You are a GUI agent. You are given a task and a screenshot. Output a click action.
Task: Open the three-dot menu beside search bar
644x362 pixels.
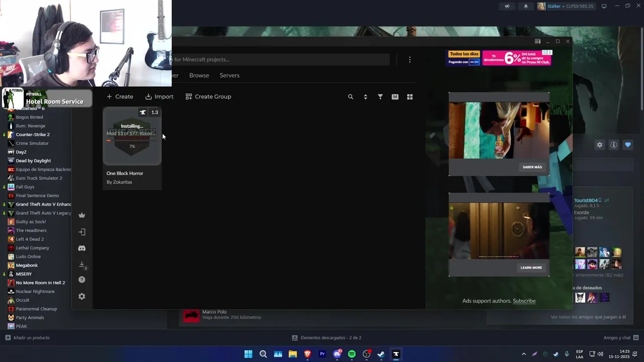[x=410, y=59]
